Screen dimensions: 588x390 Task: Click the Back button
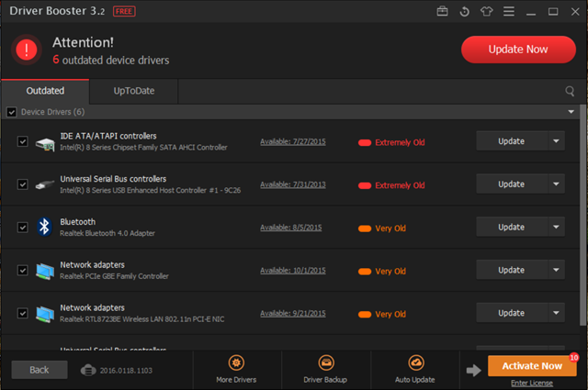(40, 370)
